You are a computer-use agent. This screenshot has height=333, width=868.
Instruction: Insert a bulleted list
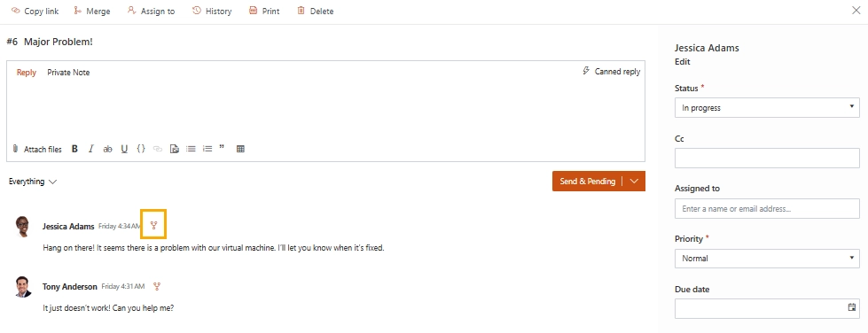(191, 149)
